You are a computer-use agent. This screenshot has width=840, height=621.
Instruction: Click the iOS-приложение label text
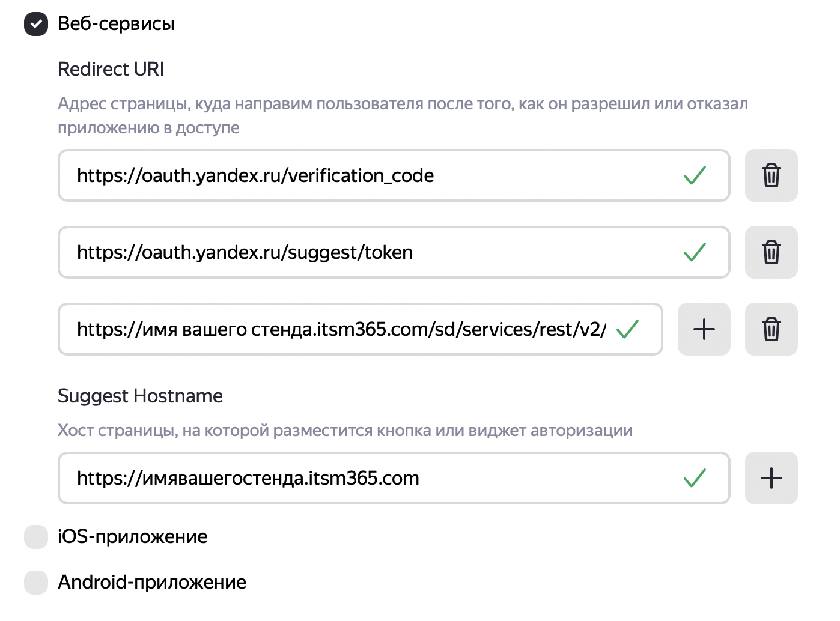(x=132, y=536)
